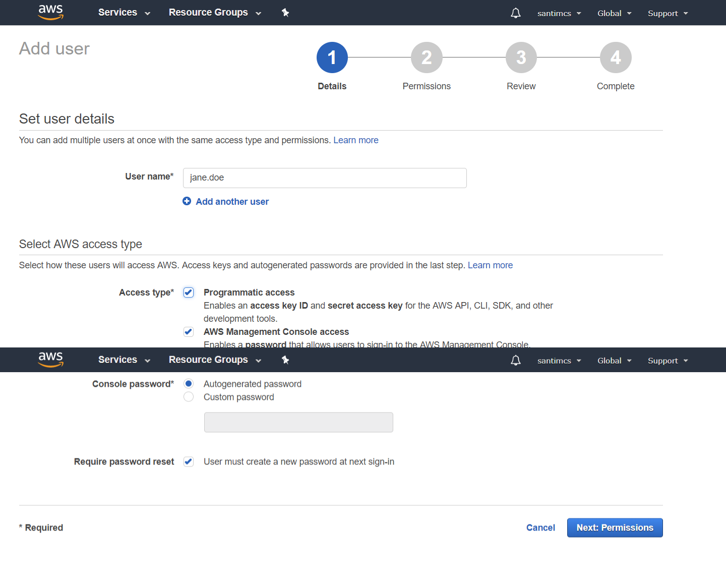Open santimcs account menu in top bar
Screen dimensions: 726x588
coord(559,14)
